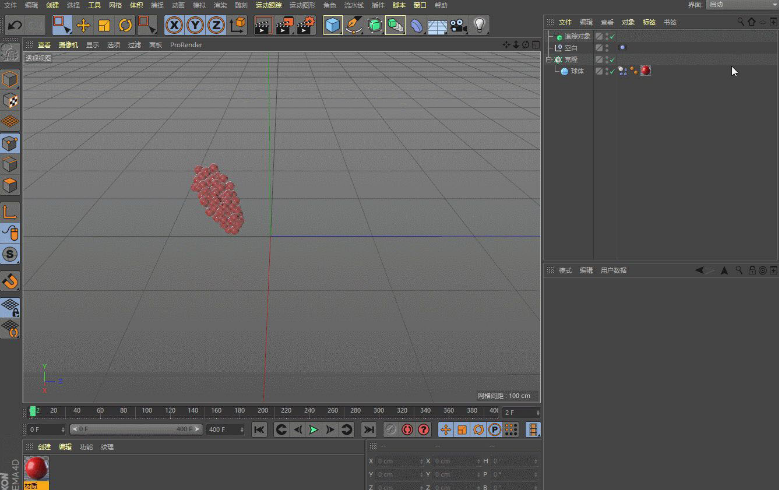Click the Render to Picture Viewer clapperboard icon

click(x=283, y=25)
